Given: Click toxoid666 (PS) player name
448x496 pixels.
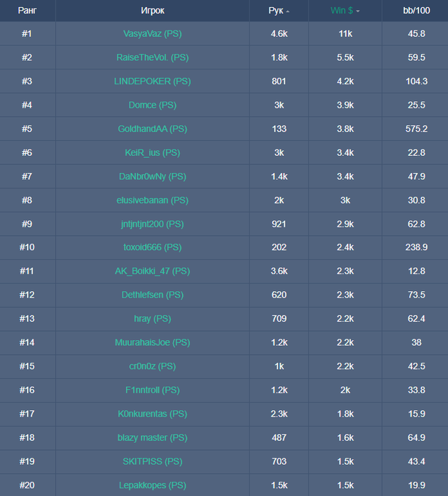Looking at the screenshot, I should (152, 247).
